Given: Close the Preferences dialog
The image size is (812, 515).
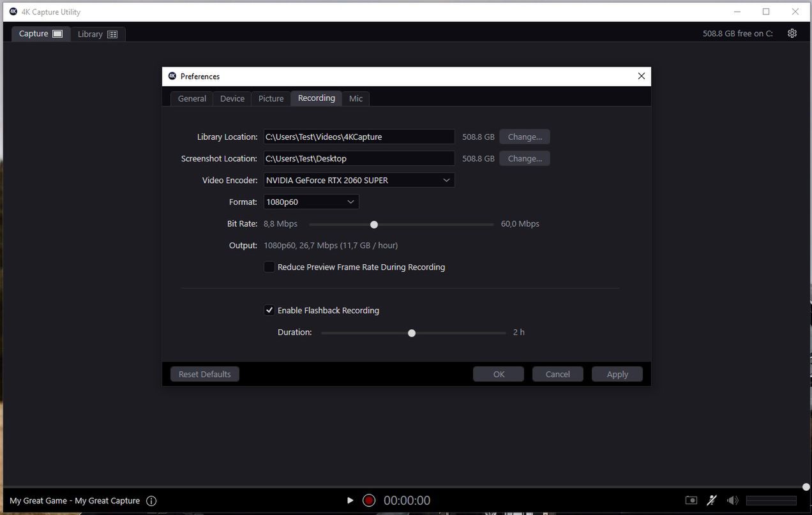Looking at the screenshot, I should pyautogui.click(x=642, y=76).
